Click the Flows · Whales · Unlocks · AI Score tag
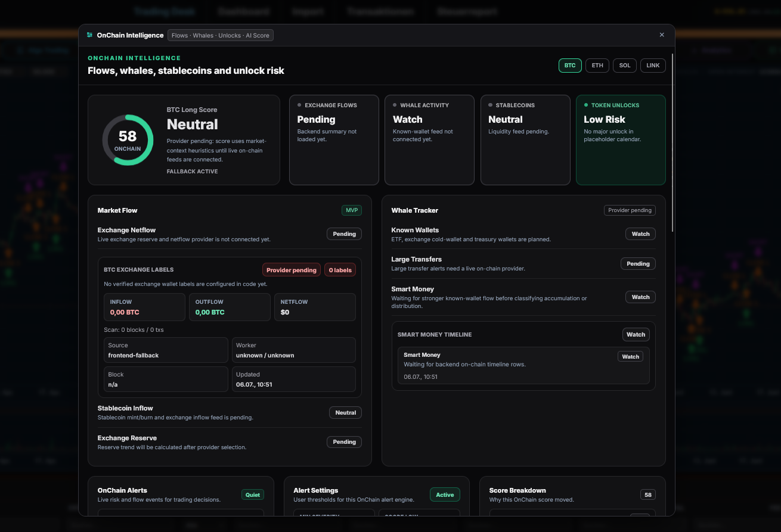Viewport: 781px width, 532px height. 221,35
